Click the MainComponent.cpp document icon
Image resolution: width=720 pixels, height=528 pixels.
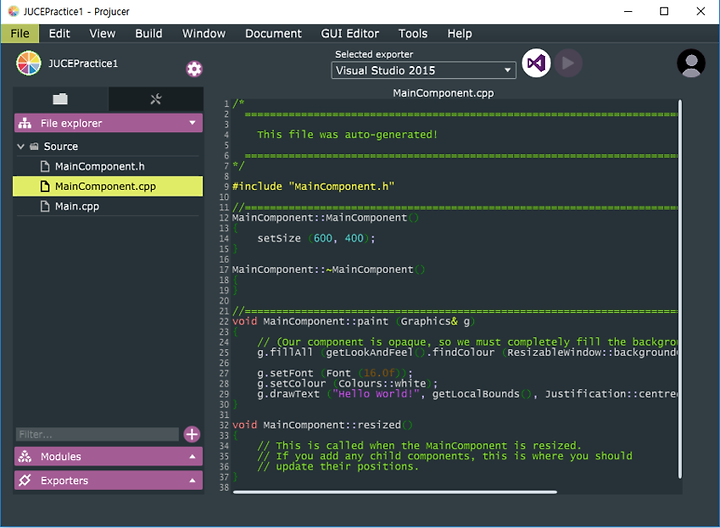(x=45, y=186)
